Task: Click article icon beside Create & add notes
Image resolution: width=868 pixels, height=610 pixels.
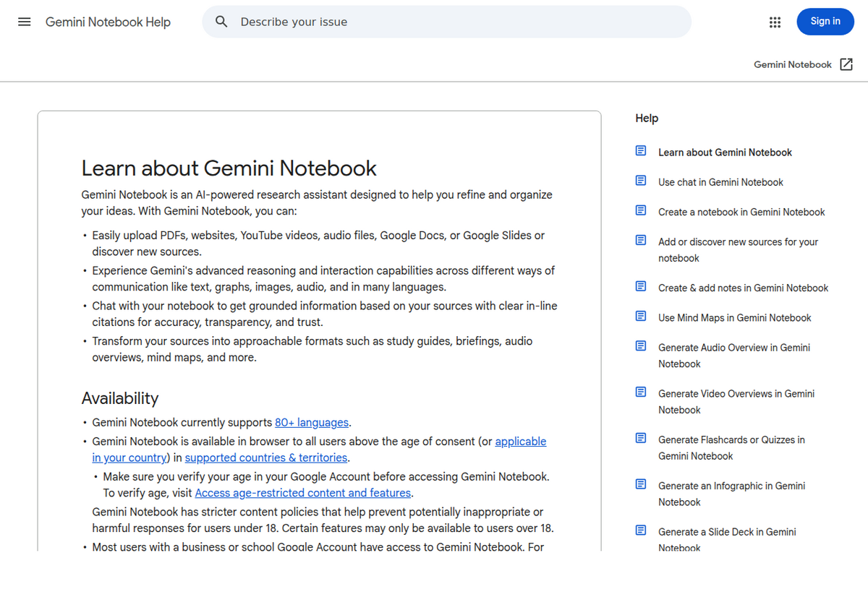Action: point(641,286)
